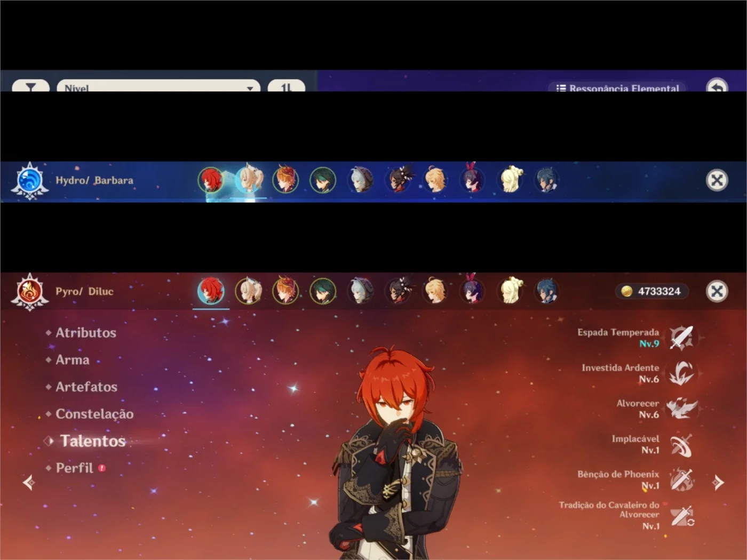Select pale blonde bun avatar in Hydro bar
This screenshot has width=747, height=560.
pyautogui.click(x=510, y=180)
